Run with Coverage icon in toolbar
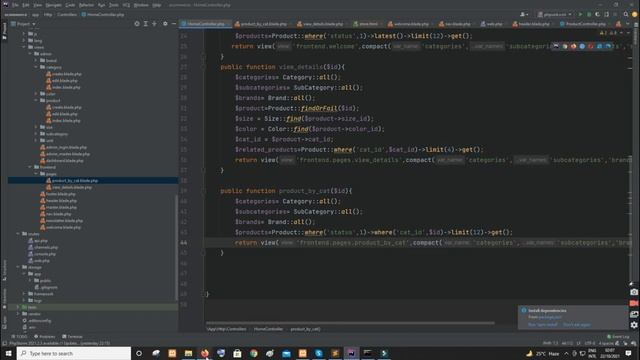 pos(598,14)
